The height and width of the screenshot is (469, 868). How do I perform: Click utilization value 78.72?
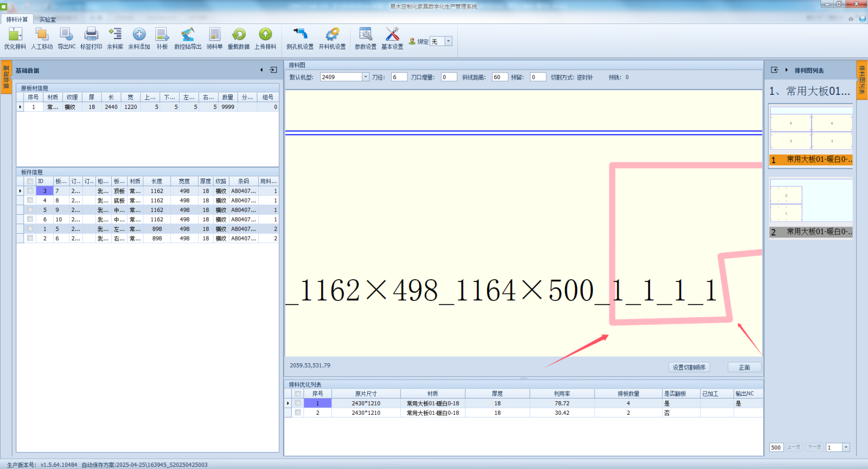coord(562,403)
